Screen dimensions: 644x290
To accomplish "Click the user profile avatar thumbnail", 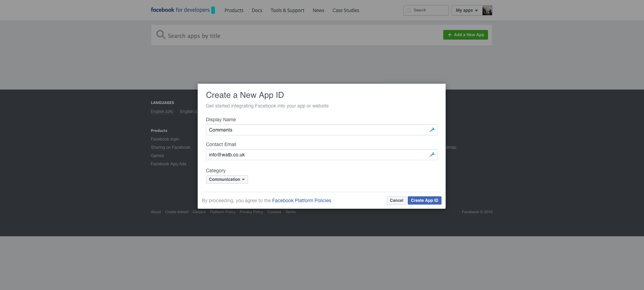I will coord(487,10).
